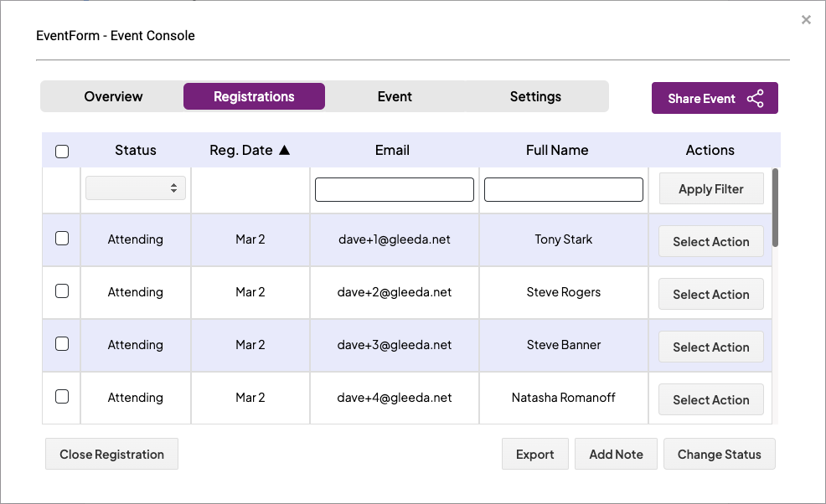Open Select Action for Tony Stark

(x=710, y=241)
